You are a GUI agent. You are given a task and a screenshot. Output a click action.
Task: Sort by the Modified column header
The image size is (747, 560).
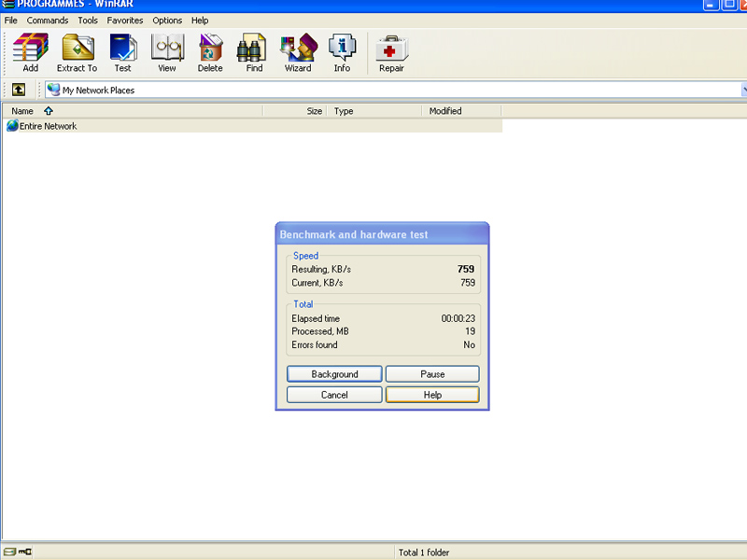point(461,111)
